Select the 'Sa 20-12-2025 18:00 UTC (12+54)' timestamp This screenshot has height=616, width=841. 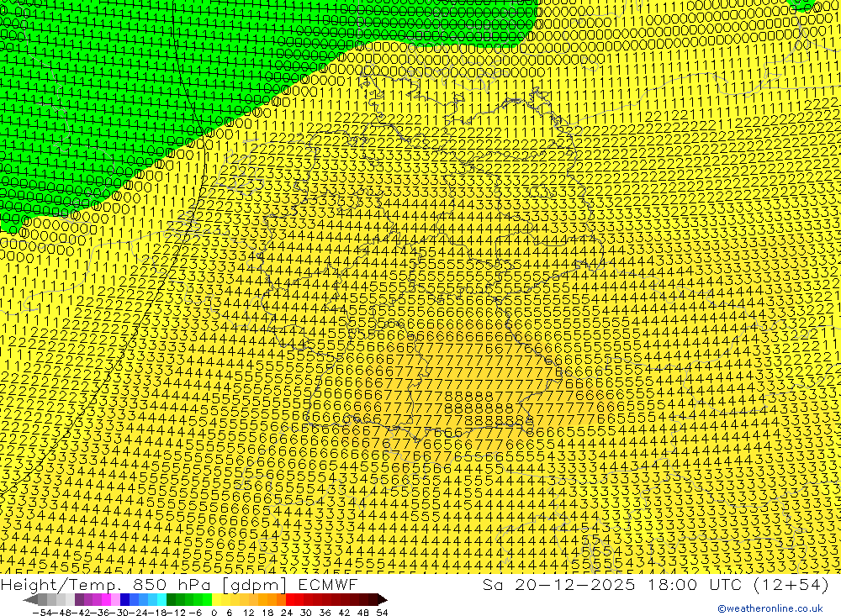(655, 584)
